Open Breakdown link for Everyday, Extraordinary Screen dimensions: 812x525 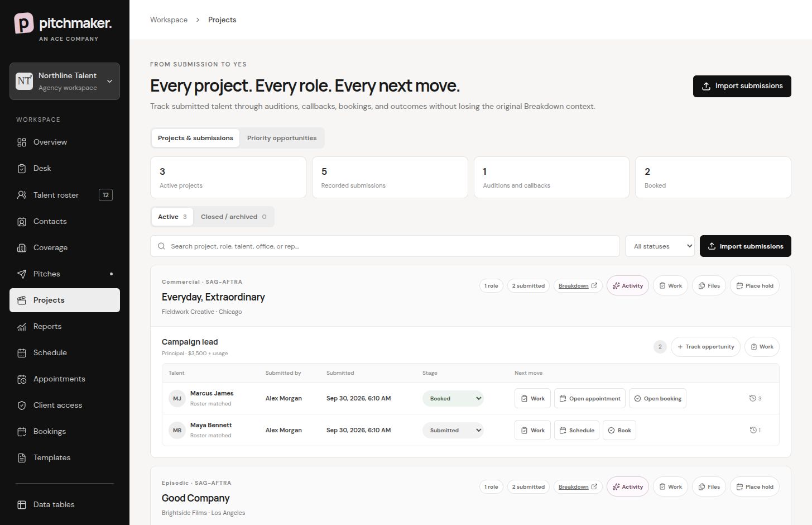click(578, 285)
